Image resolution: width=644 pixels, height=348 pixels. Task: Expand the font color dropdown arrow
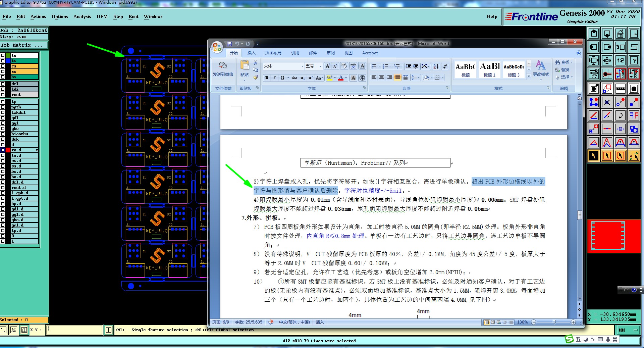click(x=346, y=78)
